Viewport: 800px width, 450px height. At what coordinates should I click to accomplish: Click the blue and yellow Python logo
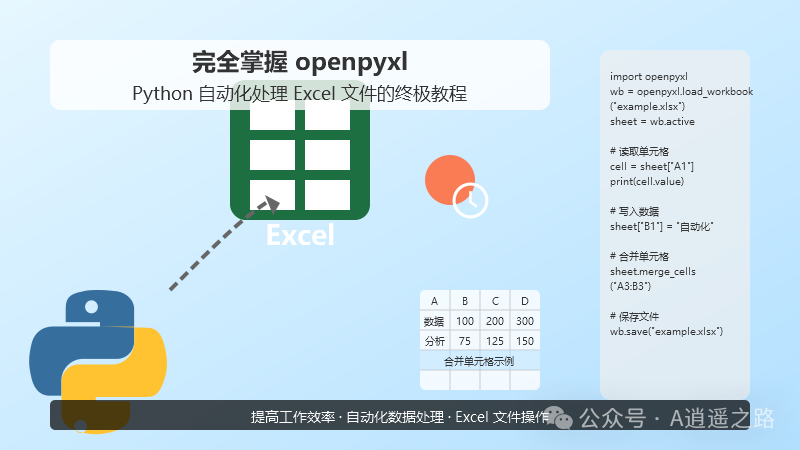tap(97, 361)
